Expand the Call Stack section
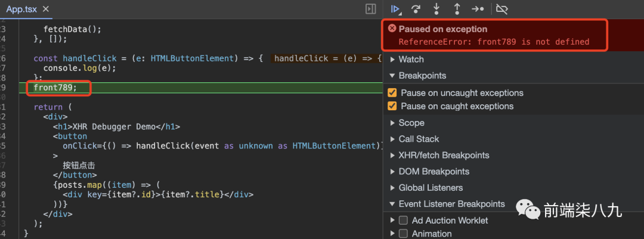This screenshot has width=644, height=239. (x=418, y=139)
